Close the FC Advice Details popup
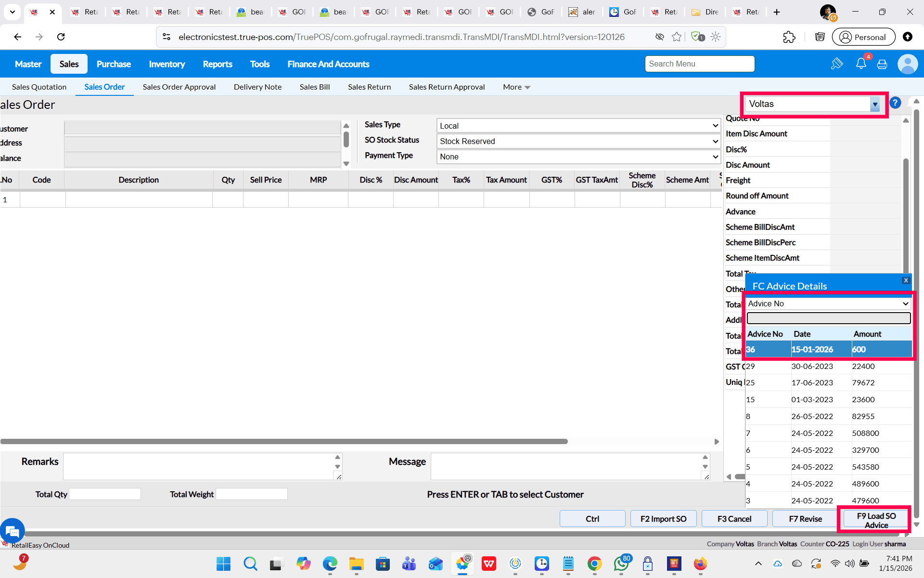This screenshot has width=924, height=578. point(906,280)
